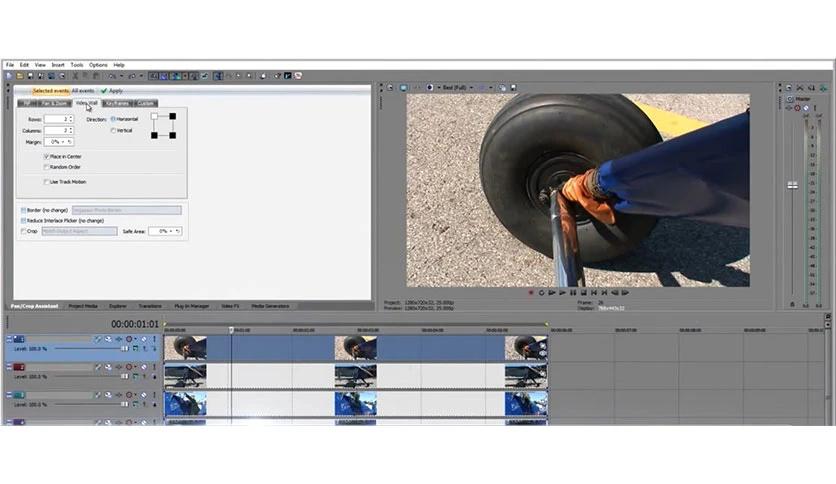This screenshot has width=836, height=484.
Task: Toggle the Border (no change) checkbox
Action: tap(23, 210)
